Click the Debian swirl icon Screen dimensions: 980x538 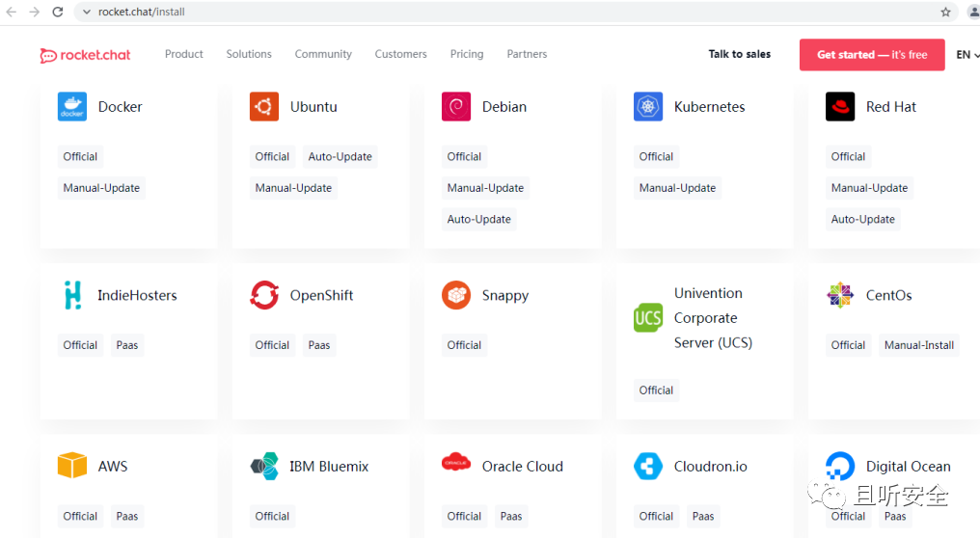pos(455,106)
